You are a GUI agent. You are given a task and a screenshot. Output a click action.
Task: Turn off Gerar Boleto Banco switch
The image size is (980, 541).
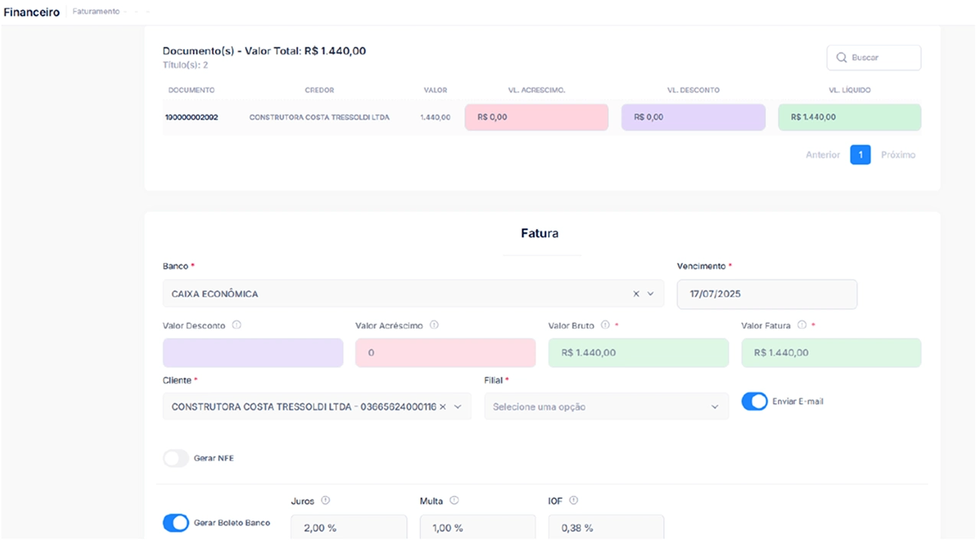[x=176, y=523]
